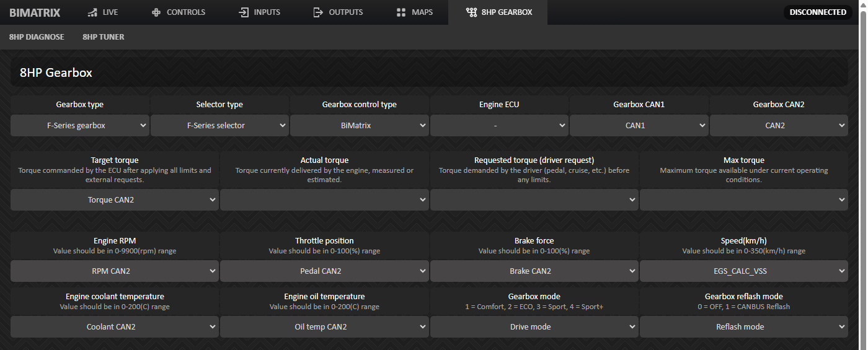
Task: Click the Engine ECU column header
Action: click(499, 105)
